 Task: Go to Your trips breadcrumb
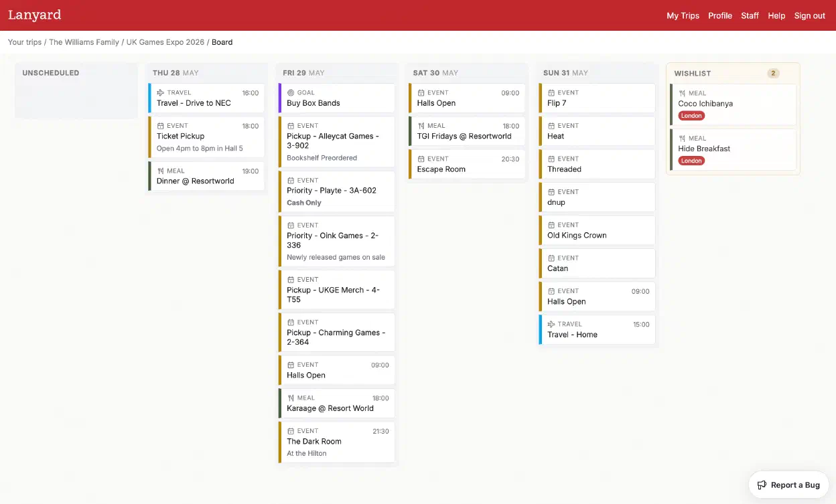[25, 42]
